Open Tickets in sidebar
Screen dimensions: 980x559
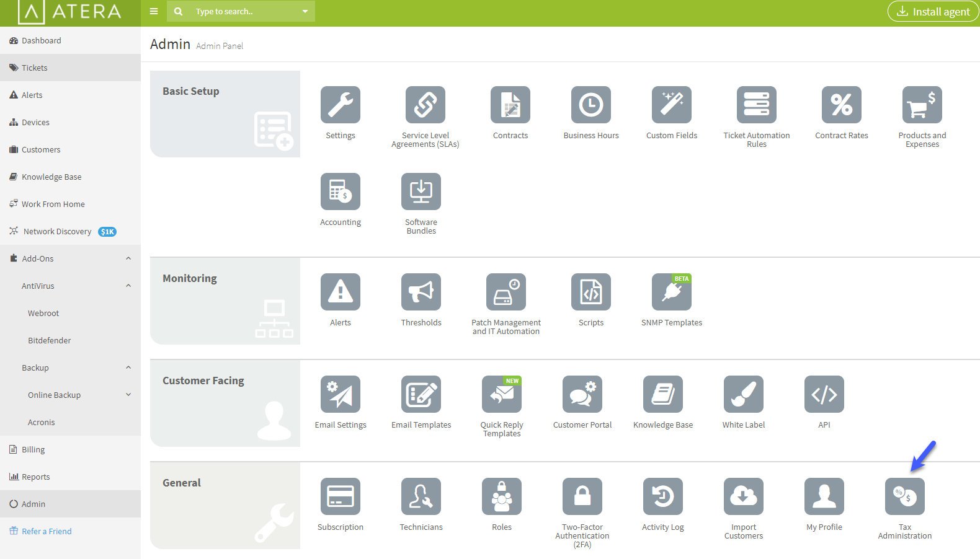point(70,68)
